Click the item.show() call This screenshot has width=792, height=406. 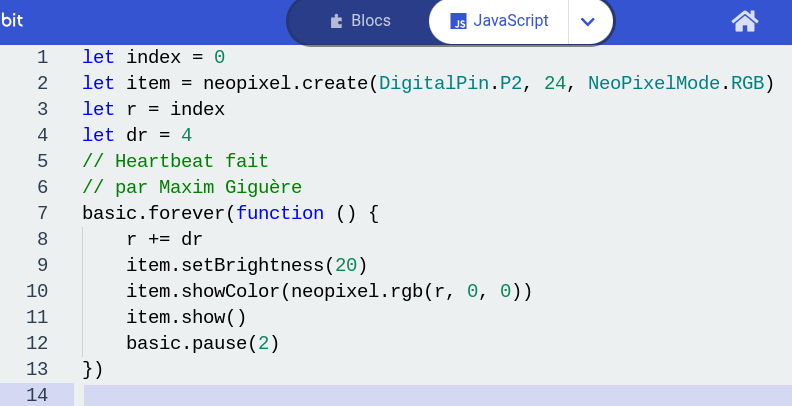pos(186,317)
